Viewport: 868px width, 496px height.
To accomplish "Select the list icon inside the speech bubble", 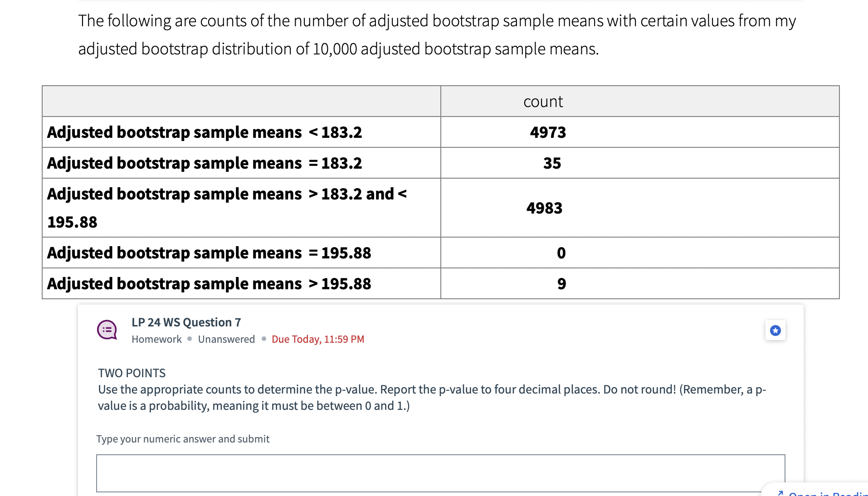I will pos(107,330).
